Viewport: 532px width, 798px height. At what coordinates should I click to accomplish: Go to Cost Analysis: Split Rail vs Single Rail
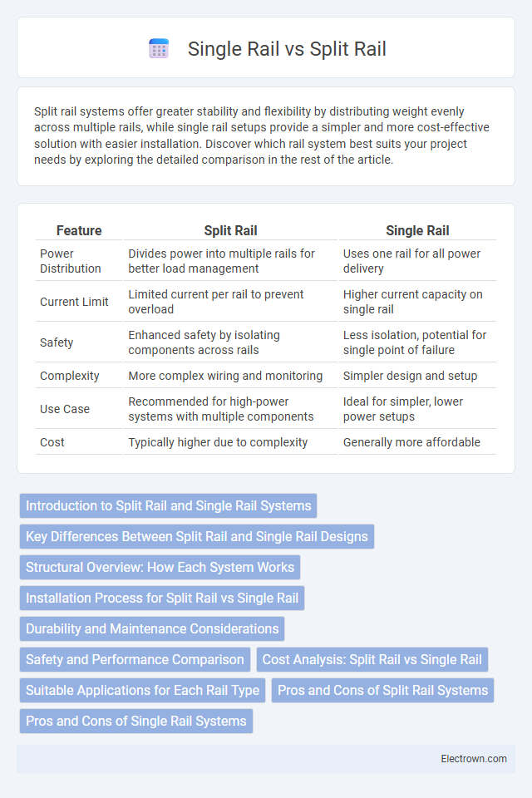[372, 659]
